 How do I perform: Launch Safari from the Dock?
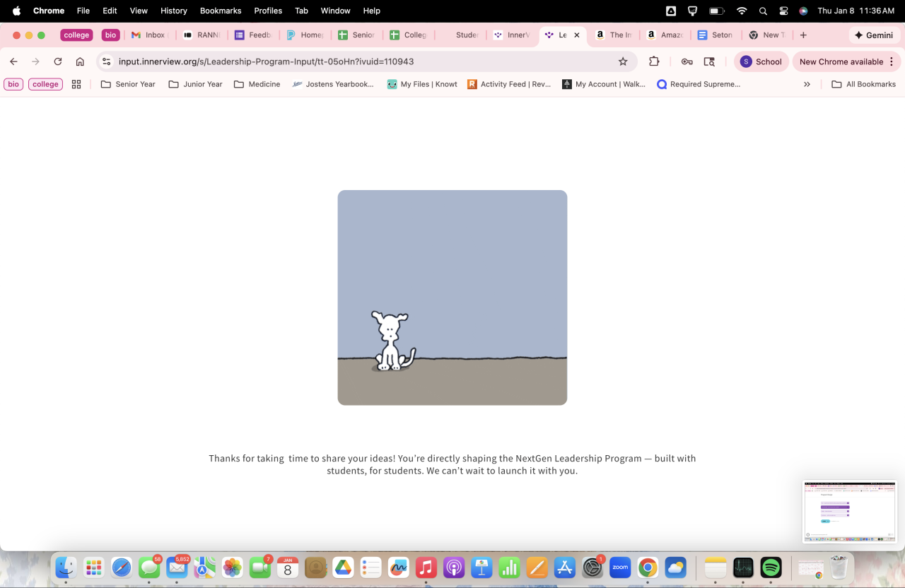(121, 567)
